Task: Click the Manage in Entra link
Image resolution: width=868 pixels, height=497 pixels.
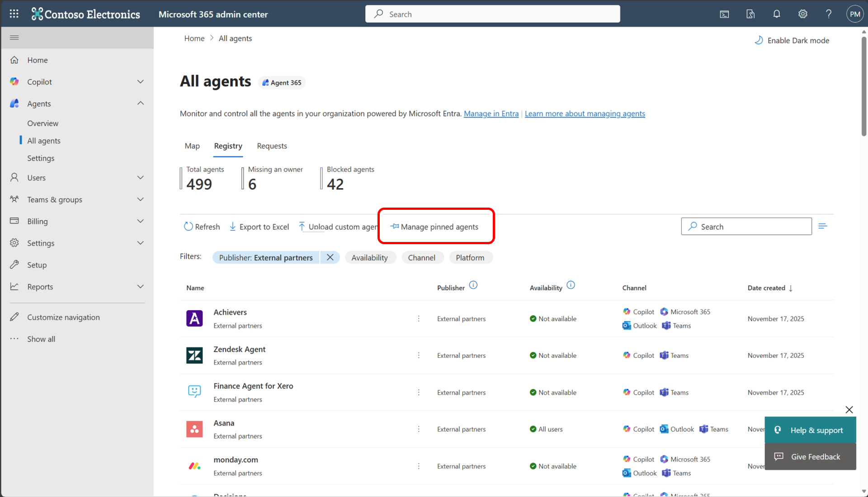Action: 491,114
